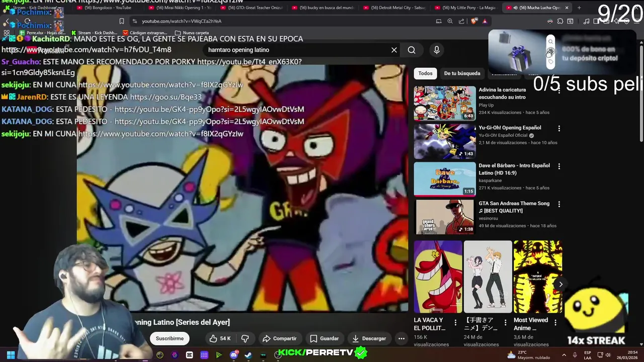Open options menu for Dave el Bárbaro video
The width and height of the screenshot is (644, 362).
[x=559, y=166]
